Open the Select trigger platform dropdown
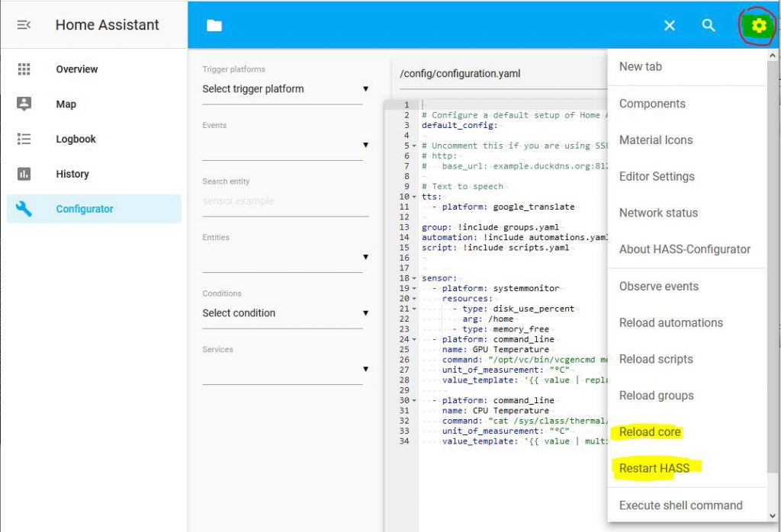 (285, 89)
